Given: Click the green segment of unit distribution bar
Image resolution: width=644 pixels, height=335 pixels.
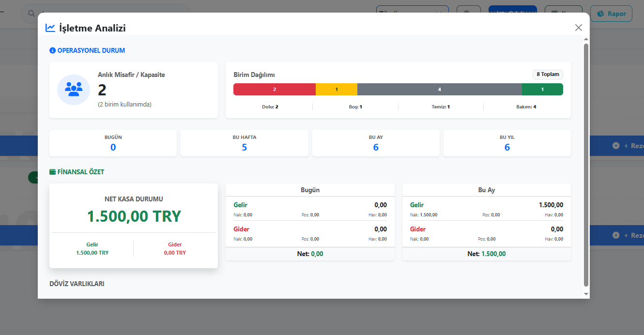Looking at the screenshot, I should point(542,90).
